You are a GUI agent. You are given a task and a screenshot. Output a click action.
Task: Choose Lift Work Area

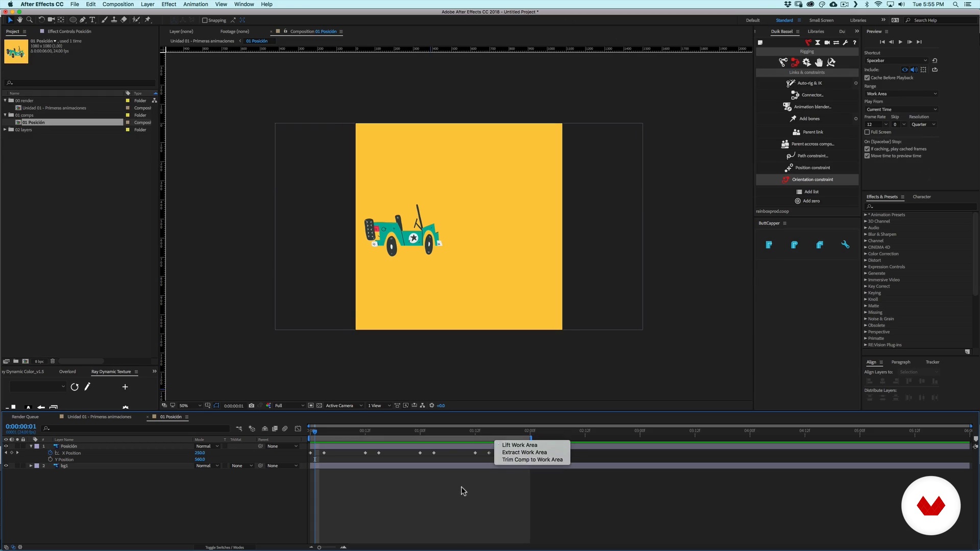click(x=520, y=445)
